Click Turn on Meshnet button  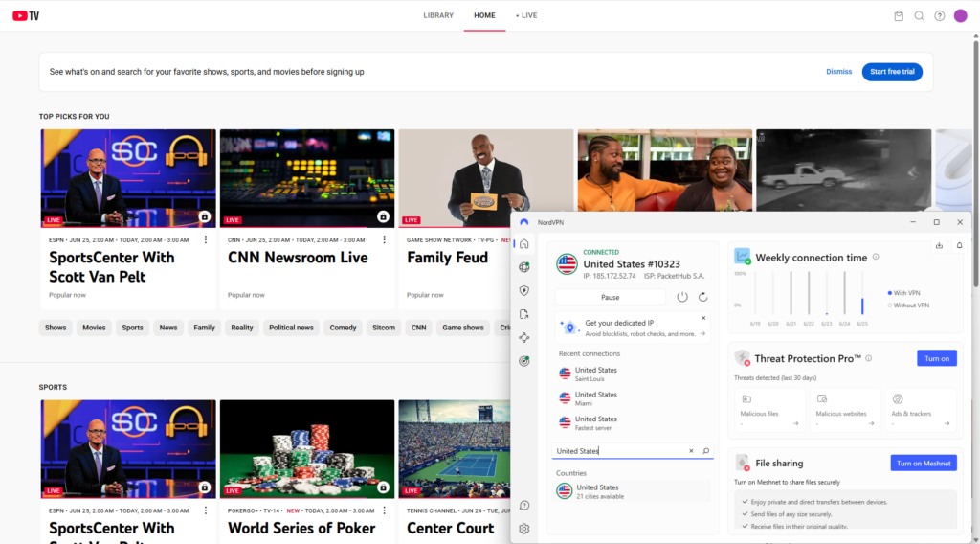tap(924, 464)
